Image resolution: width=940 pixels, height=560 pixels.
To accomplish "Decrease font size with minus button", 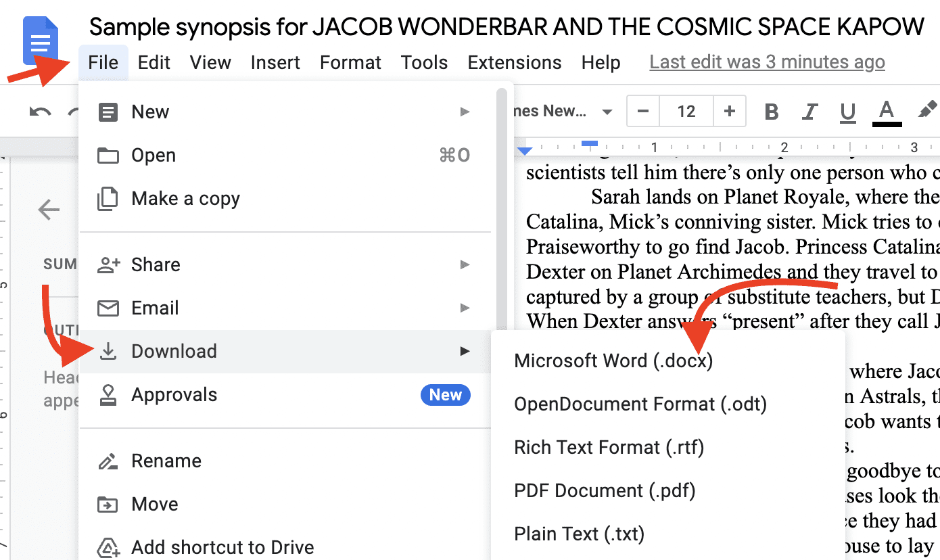I will pos(643,112).
